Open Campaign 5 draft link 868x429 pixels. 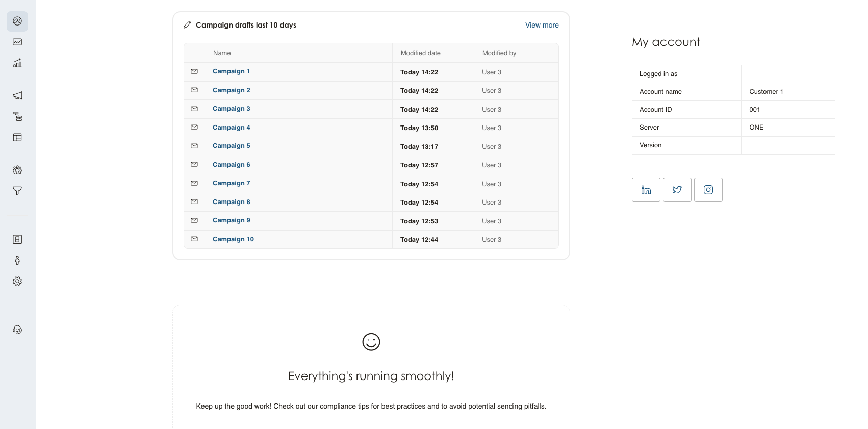(231, 146)
